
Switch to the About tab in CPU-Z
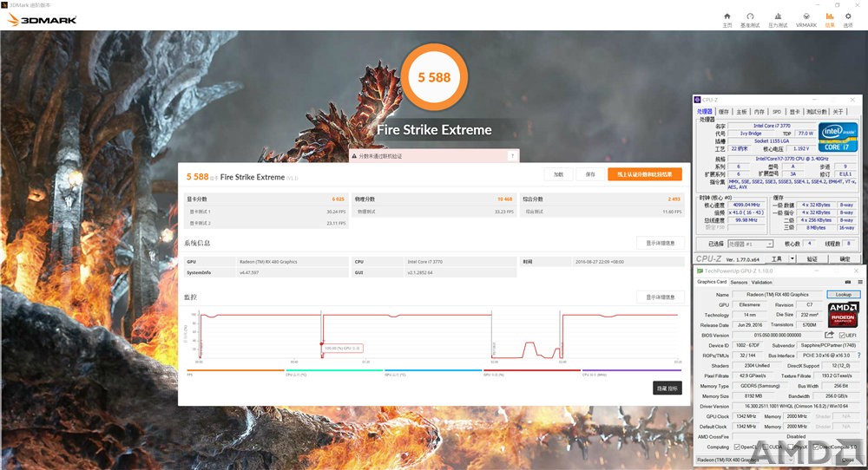pos(838,112)
